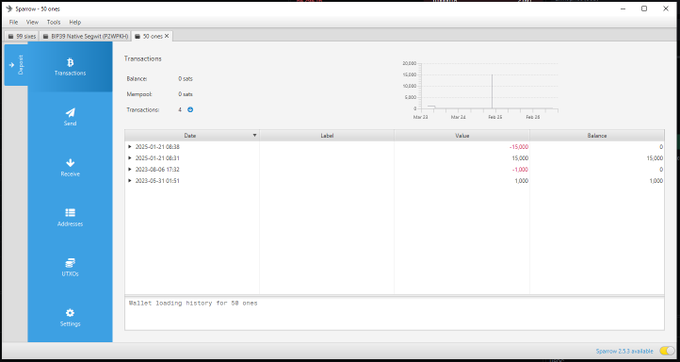Open the File menu
The height and width of the screenshot is (362, 680).
[x=13, y=22]
